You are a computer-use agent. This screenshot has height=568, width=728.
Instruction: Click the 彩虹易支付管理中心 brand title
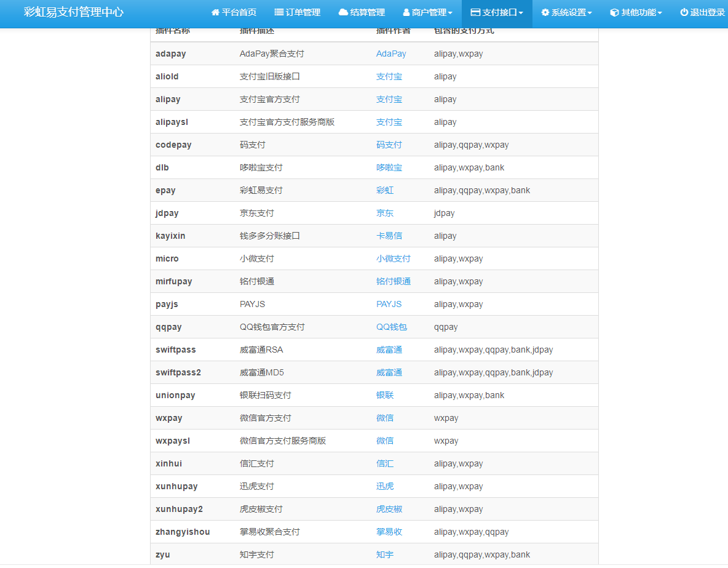tap(74, 12)
